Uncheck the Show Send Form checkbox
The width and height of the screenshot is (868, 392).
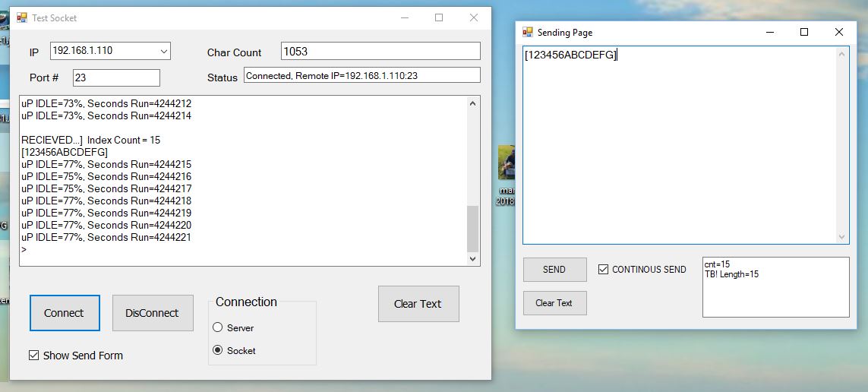click(33, 356)
